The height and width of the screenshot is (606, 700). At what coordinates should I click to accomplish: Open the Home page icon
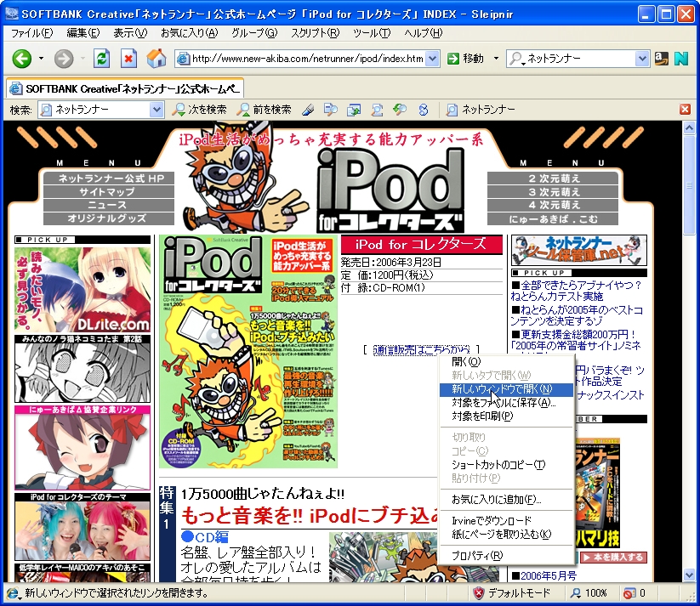pos(157,59)
